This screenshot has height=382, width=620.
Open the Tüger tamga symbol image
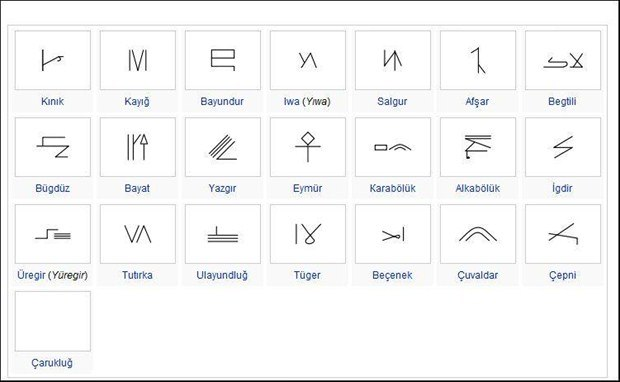tap(308, 234)
